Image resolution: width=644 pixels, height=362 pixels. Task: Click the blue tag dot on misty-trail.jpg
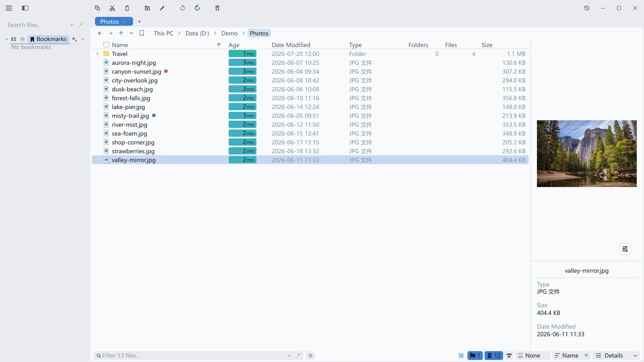click(x=154, y=115)
